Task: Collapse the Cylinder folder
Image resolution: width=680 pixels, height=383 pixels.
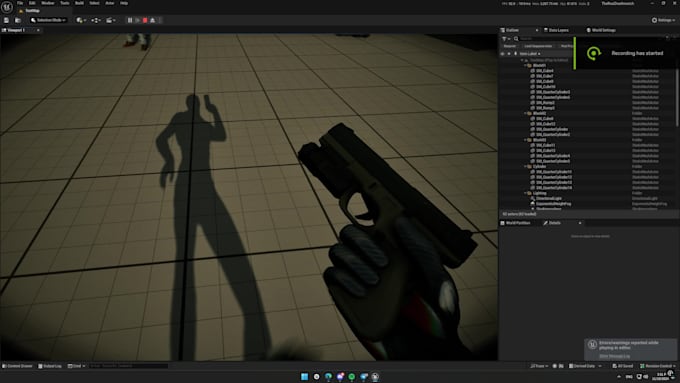Action: point(525,167)
